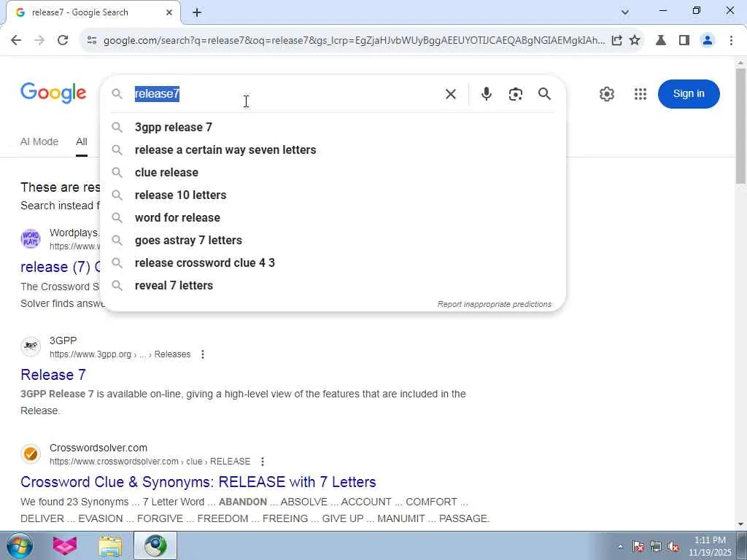Open options for the Crosswordsolver result
The width and height of the screenshot is (747, 560).
pos(262,462)
